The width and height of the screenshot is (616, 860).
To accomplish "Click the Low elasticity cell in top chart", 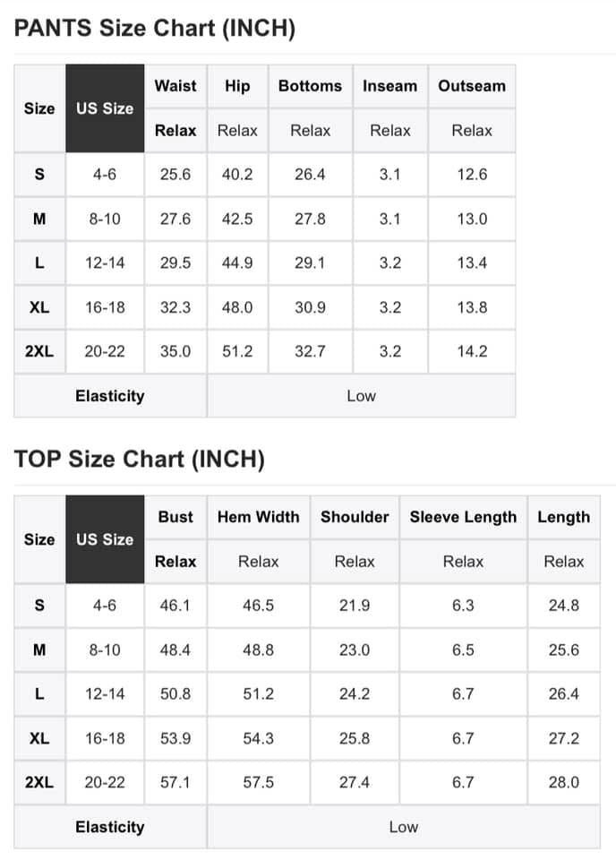I will pos(404,827).
